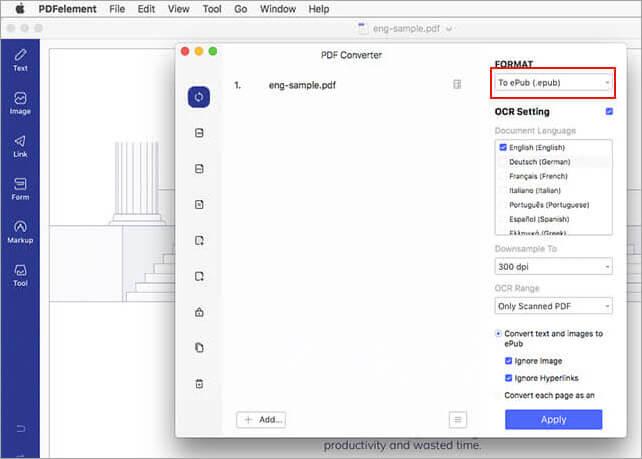Select Italiano (Italian) language row
Viewport: 642px width, 459px height.
[554, 190]
